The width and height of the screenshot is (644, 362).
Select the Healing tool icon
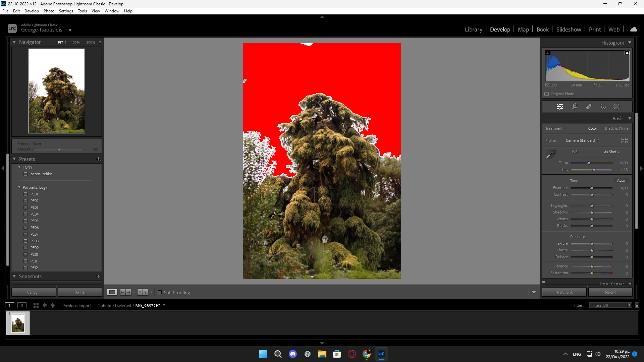pos(589,107)
